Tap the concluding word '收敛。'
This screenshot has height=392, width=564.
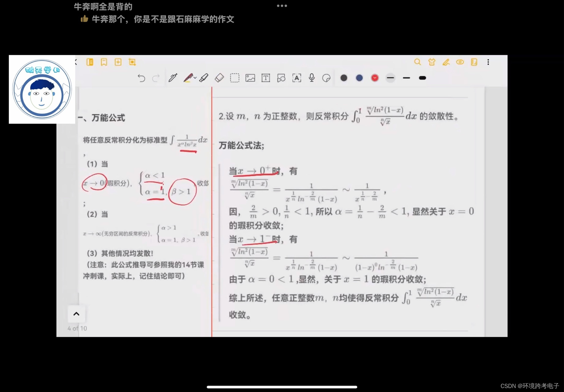240,315
